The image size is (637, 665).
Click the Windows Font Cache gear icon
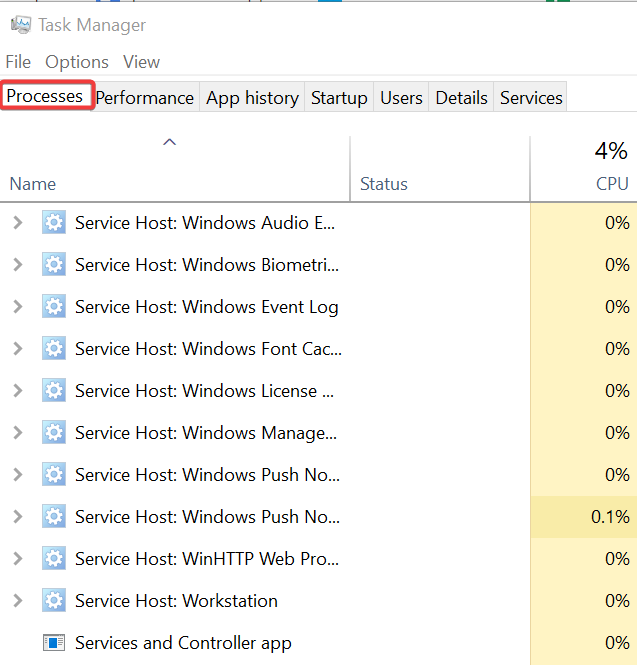point(54,349)
